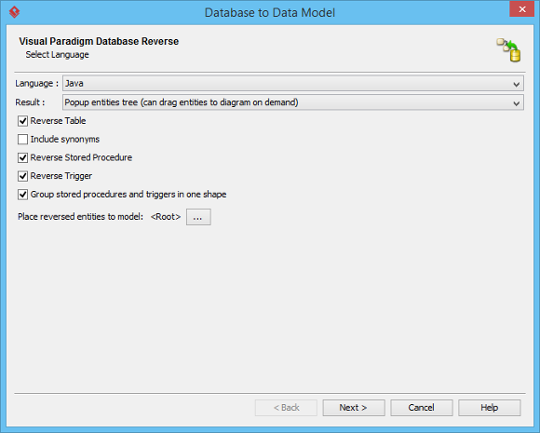Close the Database to Data Model dialog
This screenshot has height=433, width=540.
click(522, 9)
